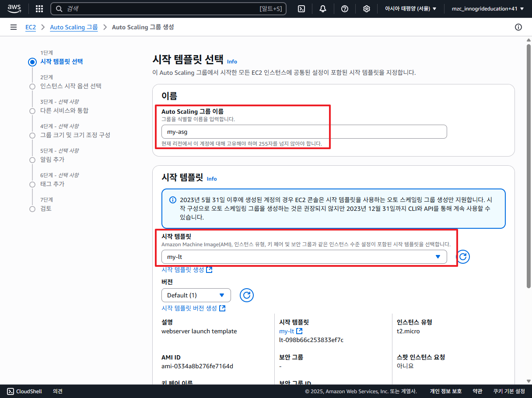Screen dimensions: 532x398
Task: Select step 1 시작 템플릿 선택 radio
Action: pos(32,62)
